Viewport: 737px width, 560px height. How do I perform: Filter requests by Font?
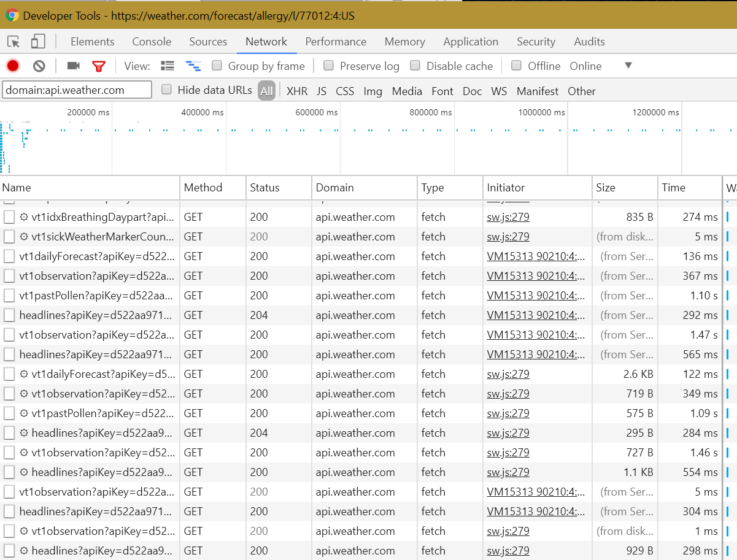(442, 91)
